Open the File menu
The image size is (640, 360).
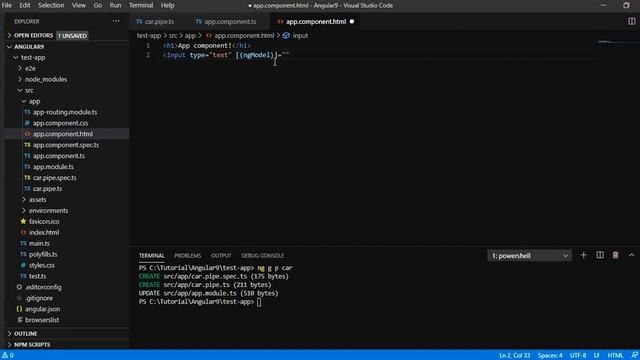[x=7, y=5]
